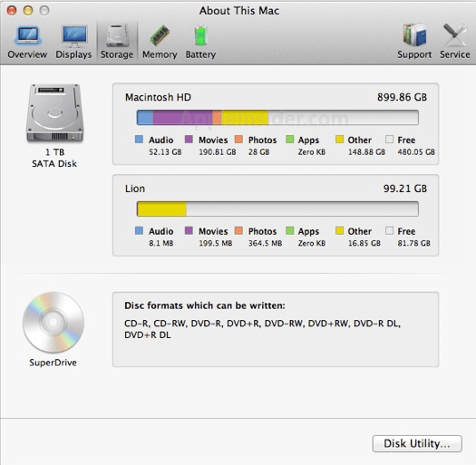Screen dimensions: 476x465
Task: Click Macintosh HD Movies purple swatch
Action: pyautogui.click(x=189, y=140)
